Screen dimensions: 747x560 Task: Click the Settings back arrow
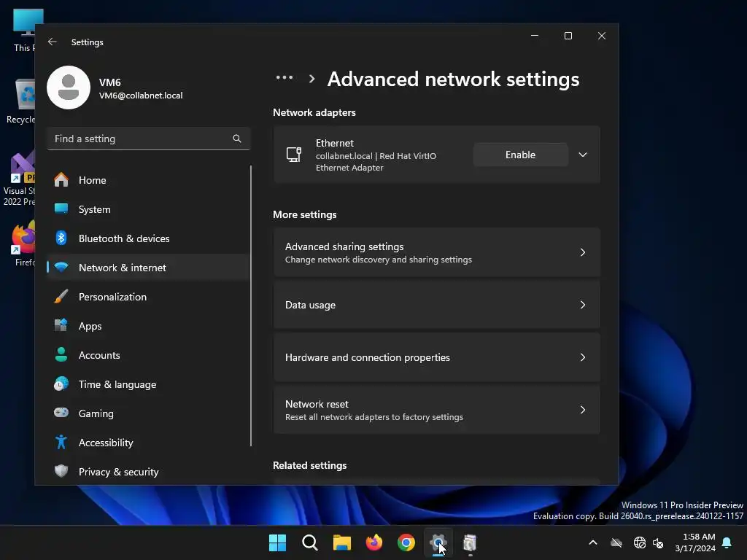click(53, 42)
